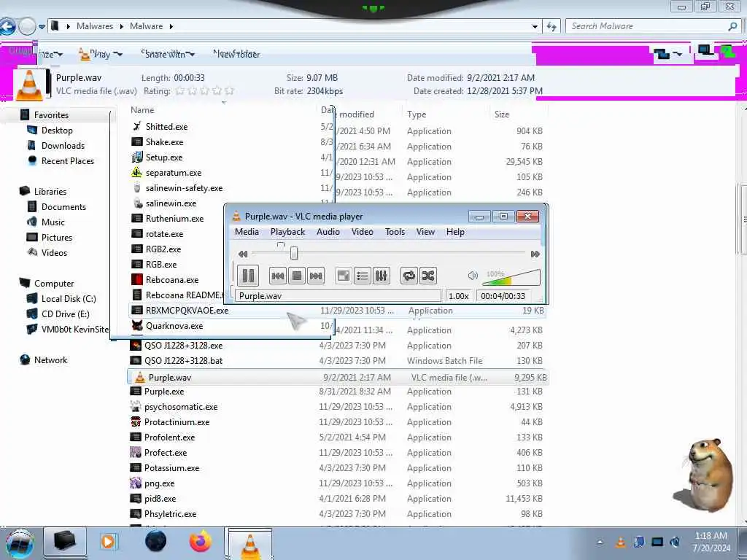Refresh the Explorer folder view
The image size is (747, 560).
pos(551,27)
